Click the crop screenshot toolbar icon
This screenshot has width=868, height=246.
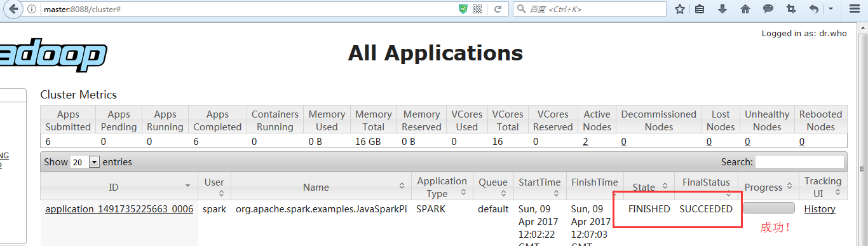coord(791,9)
